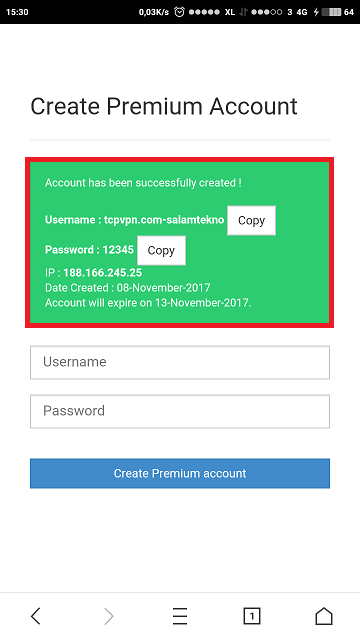Tap the expiry date 13-November-2017 line
Screen dimensions: 360x640
click(x=148, y=303)
